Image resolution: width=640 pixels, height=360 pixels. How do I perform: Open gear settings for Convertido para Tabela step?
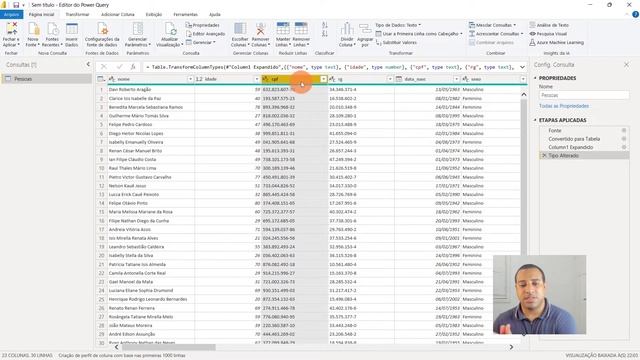click(624, 139)
